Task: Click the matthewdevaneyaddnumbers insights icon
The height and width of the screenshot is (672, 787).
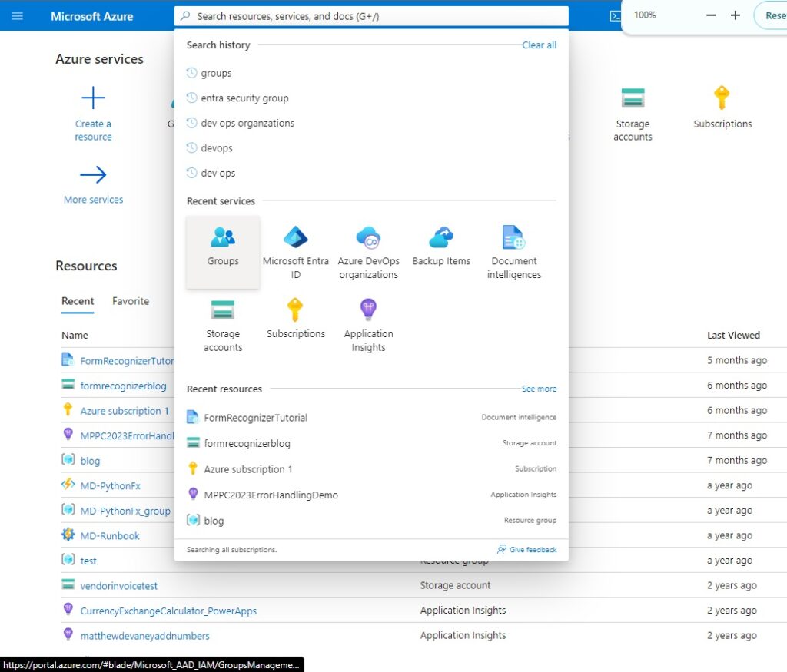Action: pos(68,634)
